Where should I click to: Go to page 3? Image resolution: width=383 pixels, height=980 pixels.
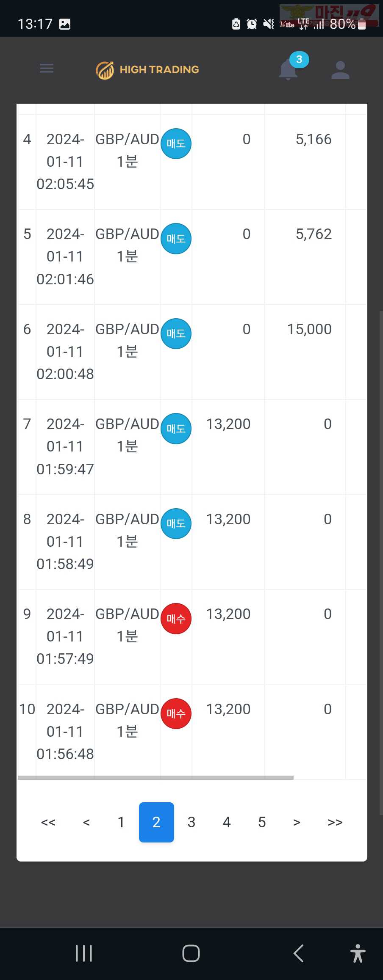click(191, 822)
